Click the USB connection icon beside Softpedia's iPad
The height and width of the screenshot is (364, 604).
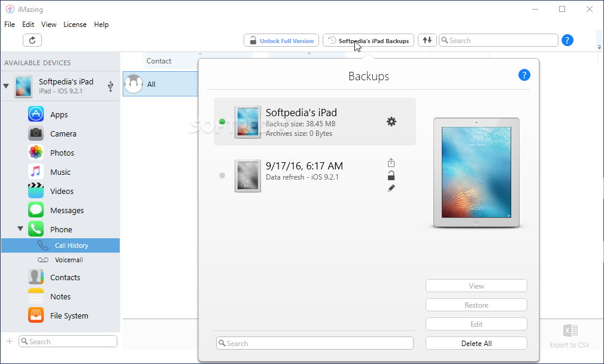111,86
